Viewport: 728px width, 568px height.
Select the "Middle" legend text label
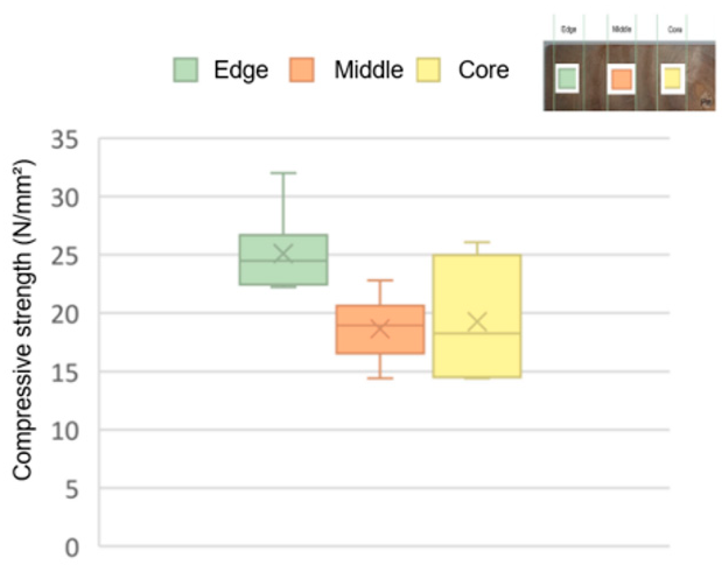[369, 70]
